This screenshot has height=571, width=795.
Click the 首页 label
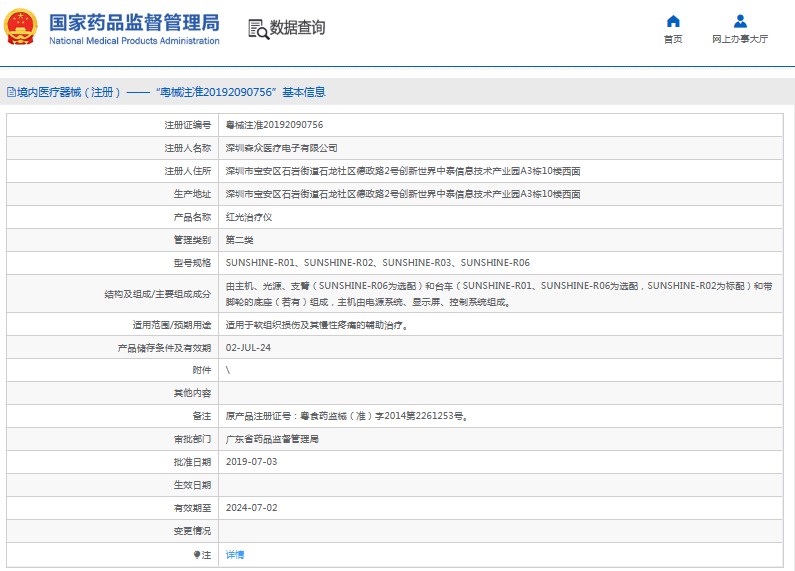click(x=673, y=39)
